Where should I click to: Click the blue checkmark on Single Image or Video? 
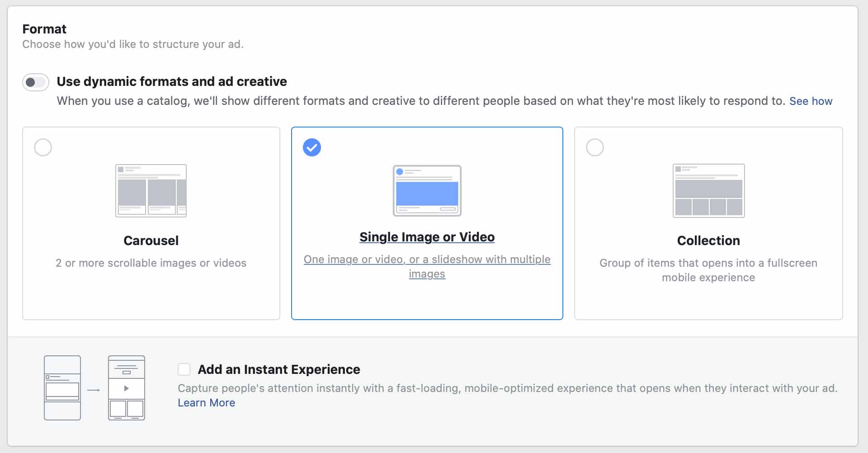312,147
